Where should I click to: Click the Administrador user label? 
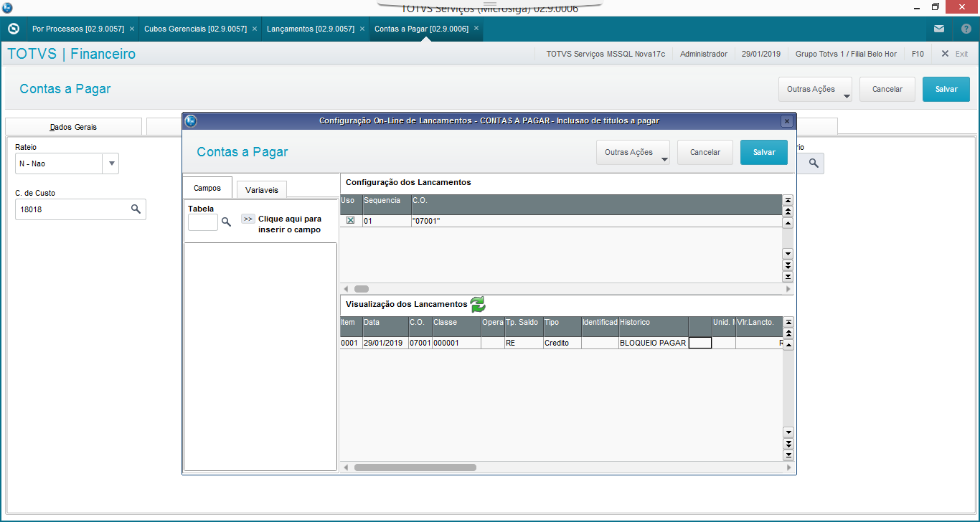pyautogui.click(x=703, y=54)
